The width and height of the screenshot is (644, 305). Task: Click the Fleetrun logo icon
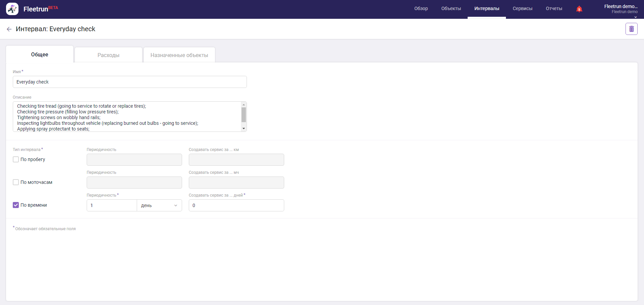pos(12,9)
